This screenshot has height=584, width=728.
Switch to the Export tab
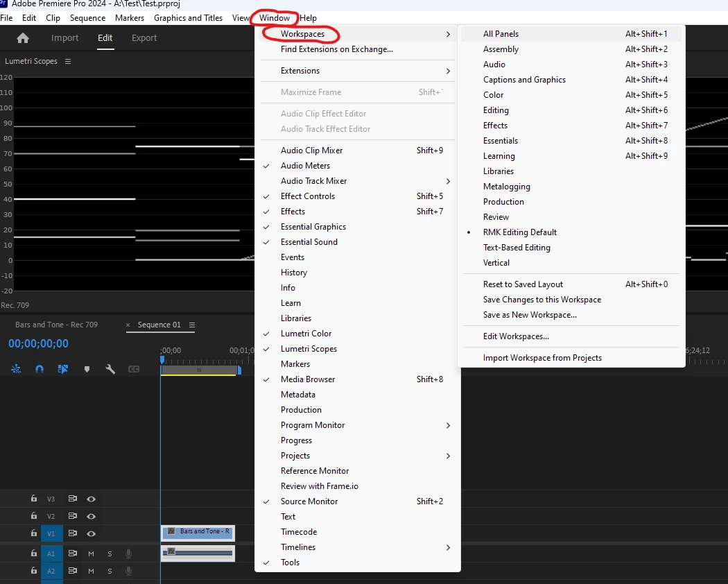click(x=144, y=38)
